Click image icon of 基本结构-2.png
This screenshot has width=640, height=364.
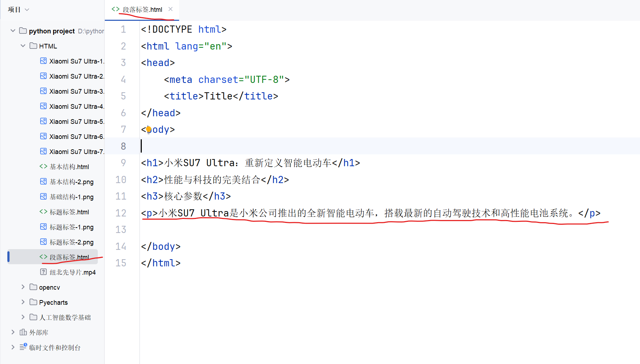tap(43, 182)
